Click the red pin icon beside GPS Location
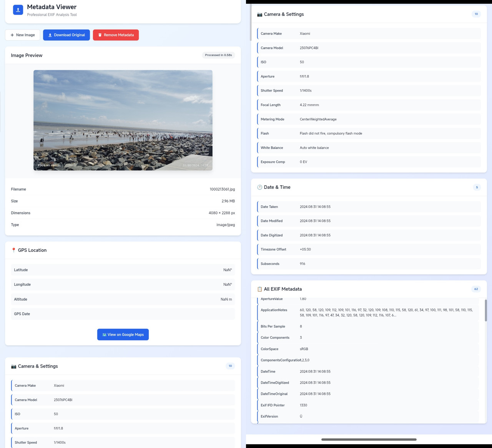 click(x=14, y=250)
